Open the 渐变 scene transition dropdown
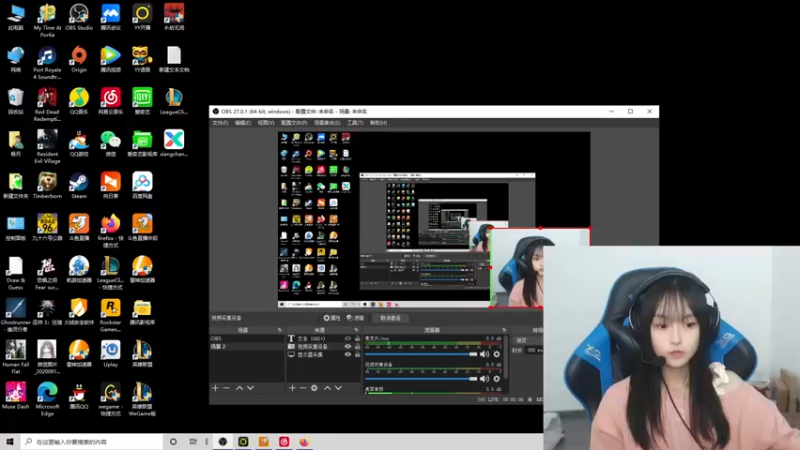Image resolution: width=800 pixels, height=450 pixels. click(x=529, y=340)
